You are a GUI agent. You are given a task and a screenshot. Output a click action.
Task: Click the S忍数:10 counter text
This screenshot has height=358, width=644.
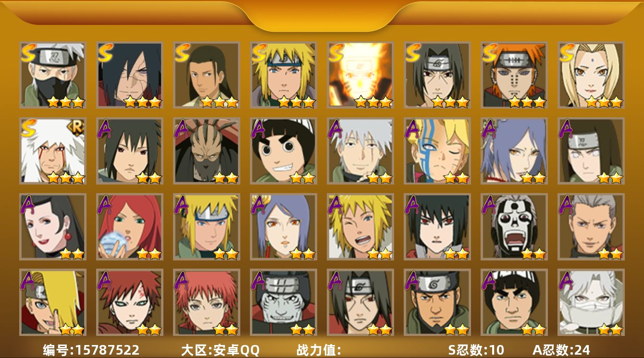click(476, 350)
